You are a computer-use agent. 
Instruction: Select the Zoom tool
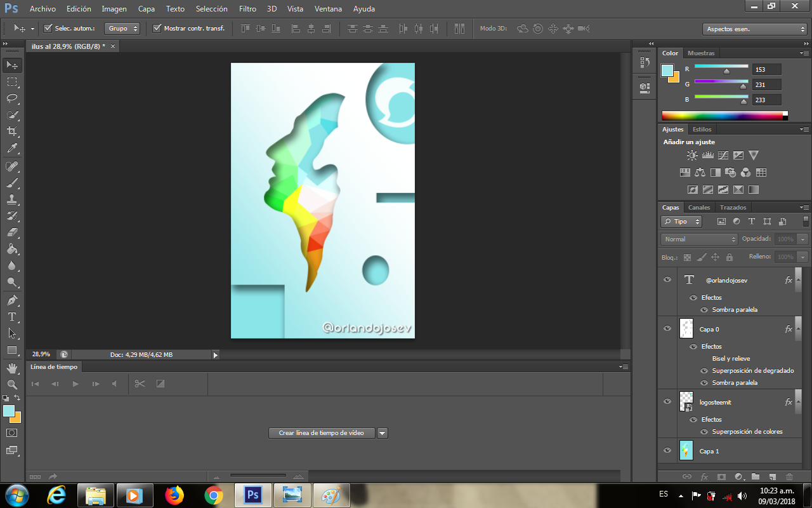click(12, 384)
